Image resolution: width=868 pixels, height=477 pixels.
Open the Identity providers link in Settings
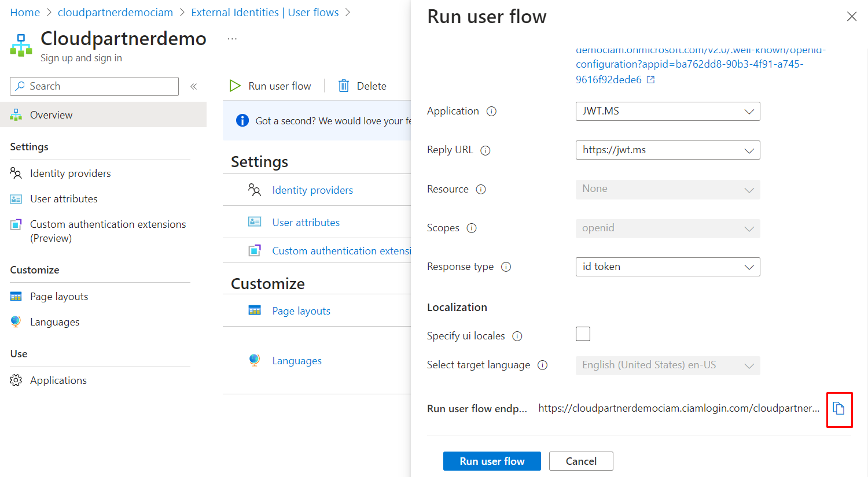[x=312, y=190]
